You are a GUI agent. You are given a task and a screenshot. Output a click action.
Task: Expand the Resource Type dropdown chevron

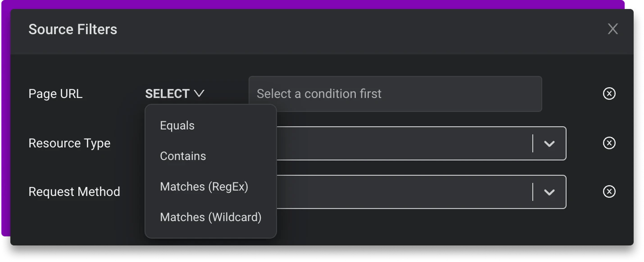point(549,143)
